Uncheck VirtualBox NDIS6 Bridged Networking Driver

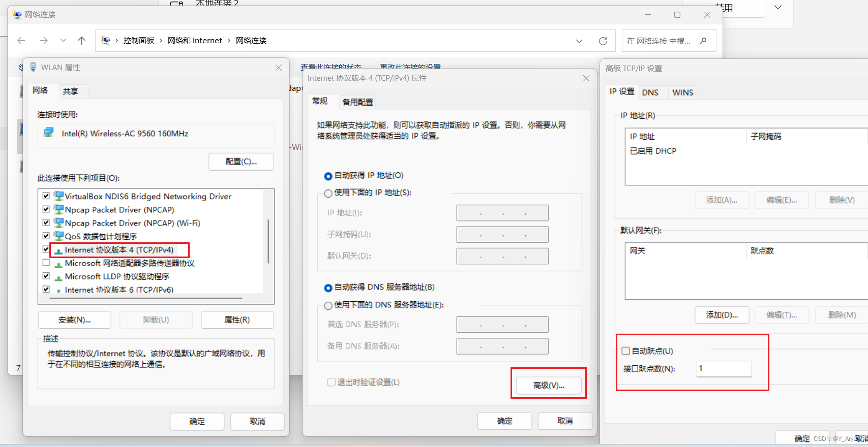click(46, 196)
